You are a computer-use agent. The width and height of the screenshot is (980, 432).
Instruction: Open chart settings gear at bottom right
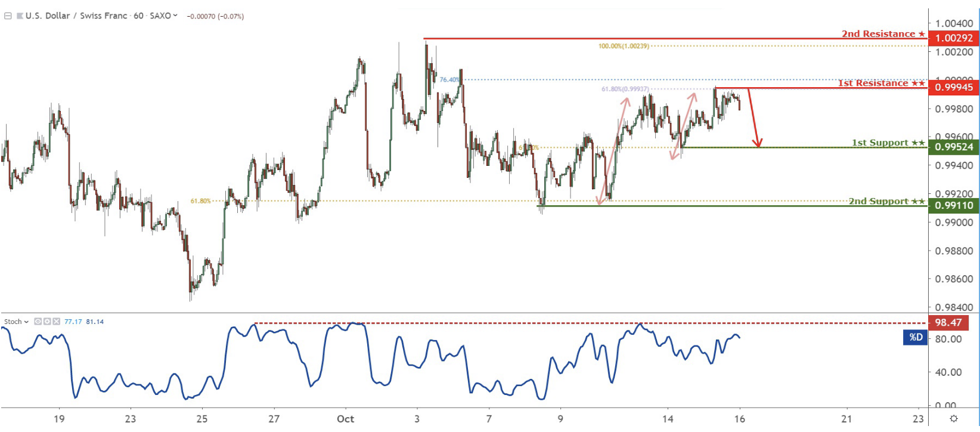954,419
